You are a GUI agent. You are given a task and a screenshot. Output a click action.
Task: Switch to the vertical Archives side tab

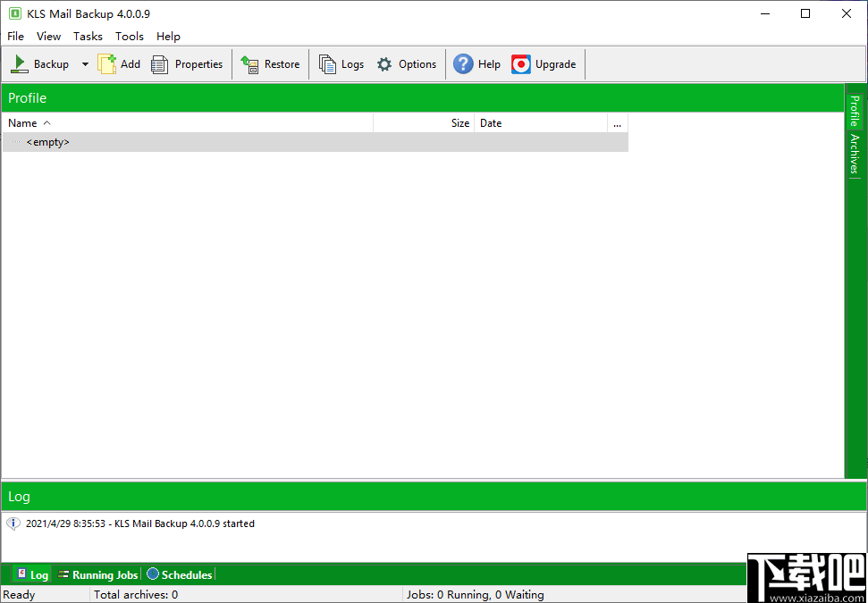tap(855, 154)
